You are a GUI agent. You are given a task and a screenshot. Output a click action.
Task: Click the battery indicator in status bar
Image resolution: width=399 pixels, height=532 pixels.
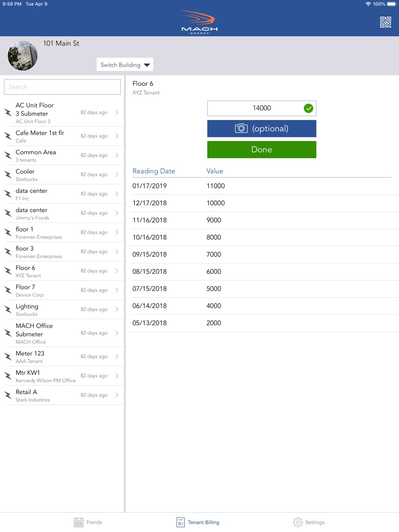(391, 4)
